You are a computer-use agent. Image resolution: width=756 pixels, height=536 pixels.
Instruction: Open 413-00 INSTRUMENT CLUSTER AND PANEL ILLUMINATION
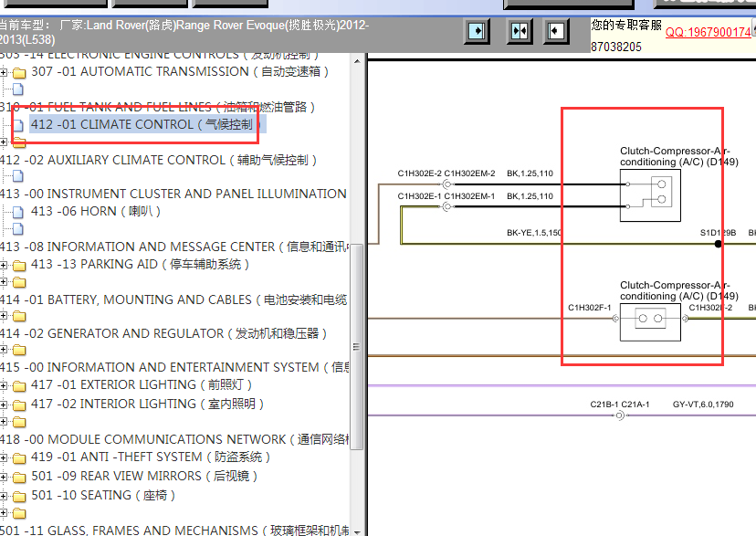pyautogui.click(x=173, y=194)
